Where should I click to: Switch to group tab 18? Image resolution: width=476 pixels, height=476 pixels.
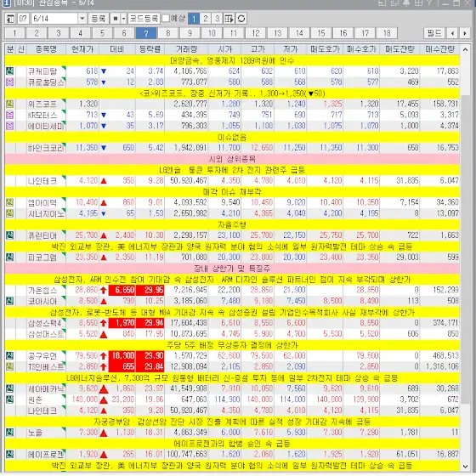[387, 33]
